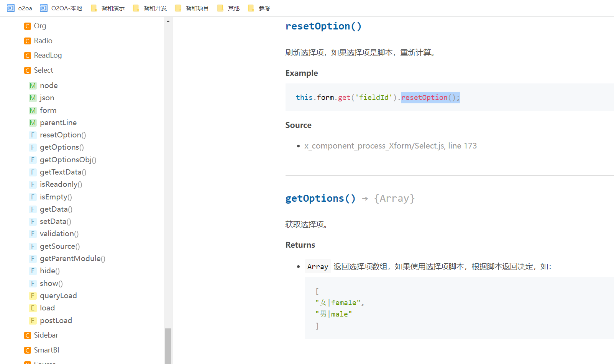The height and width of the screenshot is (364, 614).
Task: Click the F function icon next to validation()
Action: 33,233
